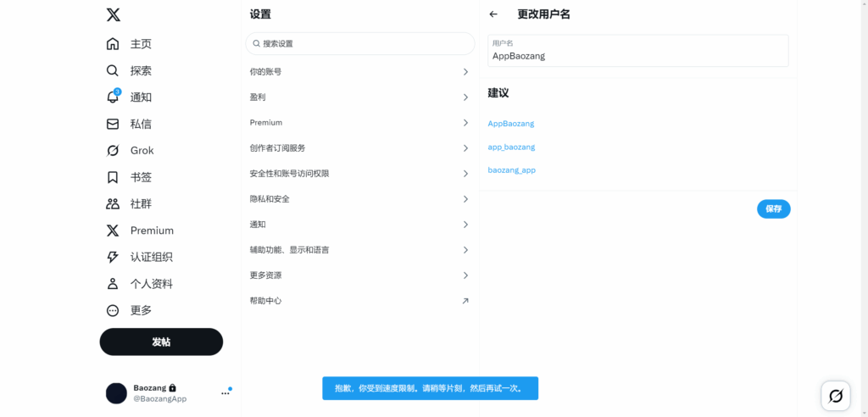Expand settings 通知 chevron

[465, 225]
